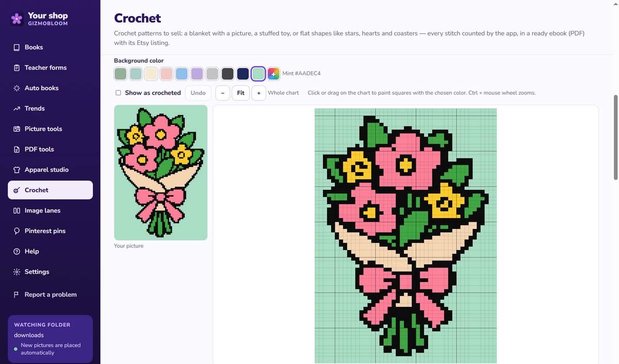The width and height of the screenshot is (619, 364).
Task: Go to the Trends menu item
Action: [x=51, y=108]
